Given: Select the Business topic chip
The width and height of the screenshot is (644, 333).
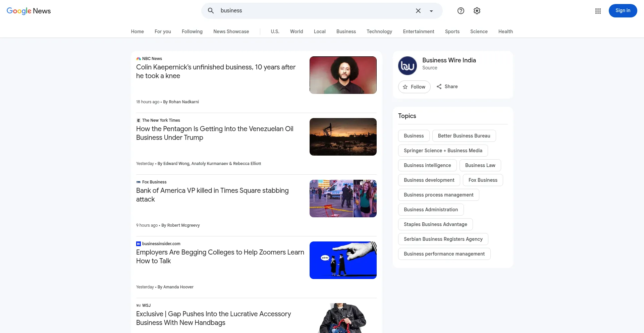Looking at the screenshot, I should (414, 136).
